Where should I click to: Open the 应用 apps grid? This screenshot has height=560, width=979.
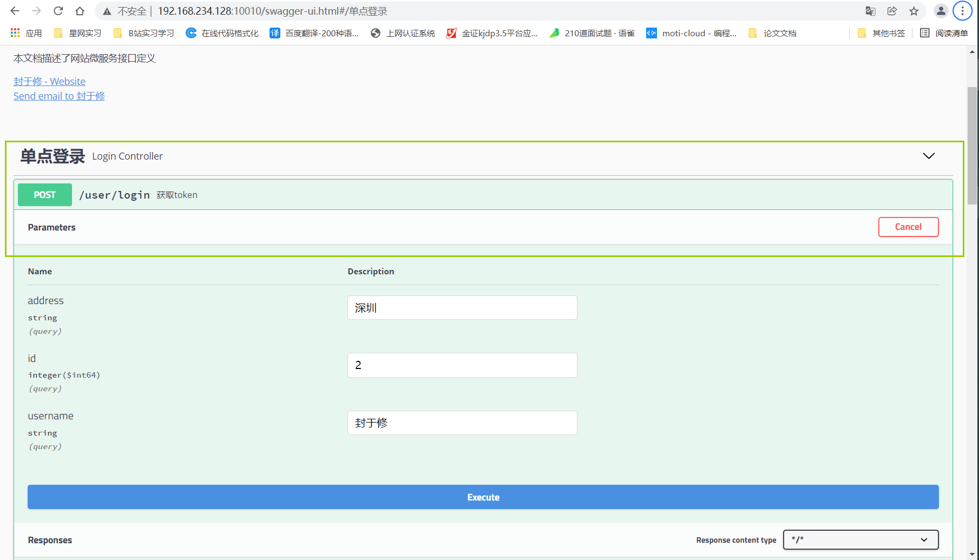pyautogui.click(x=26, y=33)
